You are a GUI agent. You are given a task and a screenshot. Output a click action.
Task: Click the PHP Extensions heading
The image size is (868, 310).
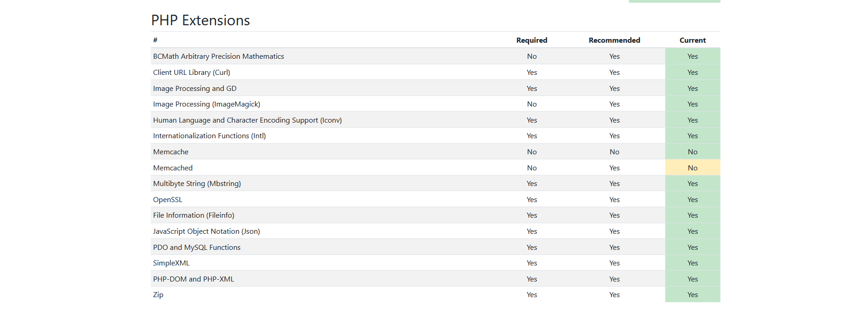click(x=200, y=20)
